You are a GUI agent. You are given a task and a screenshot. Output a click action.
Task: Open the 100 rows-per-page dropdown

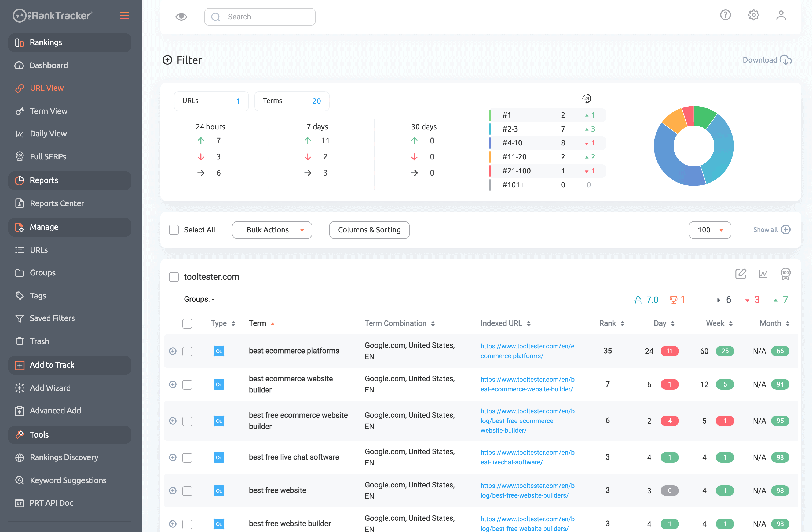point(710,230)
